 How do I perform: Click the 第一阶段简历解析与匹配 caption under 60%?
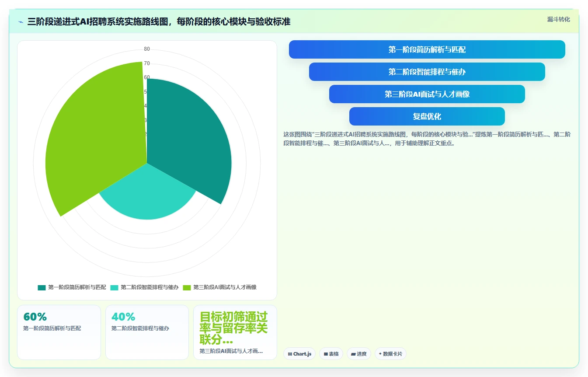coord(52,328)
